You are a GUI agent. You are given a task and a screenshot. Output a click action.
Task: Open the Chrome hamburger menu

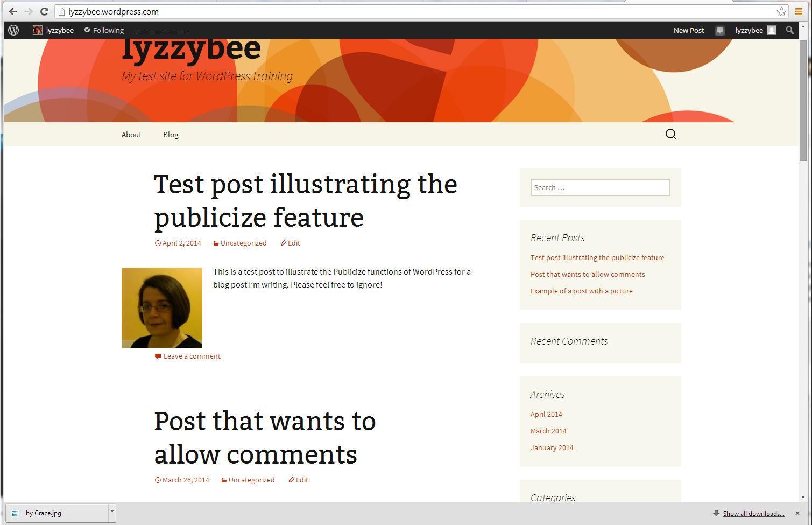(x=799, y=11)
